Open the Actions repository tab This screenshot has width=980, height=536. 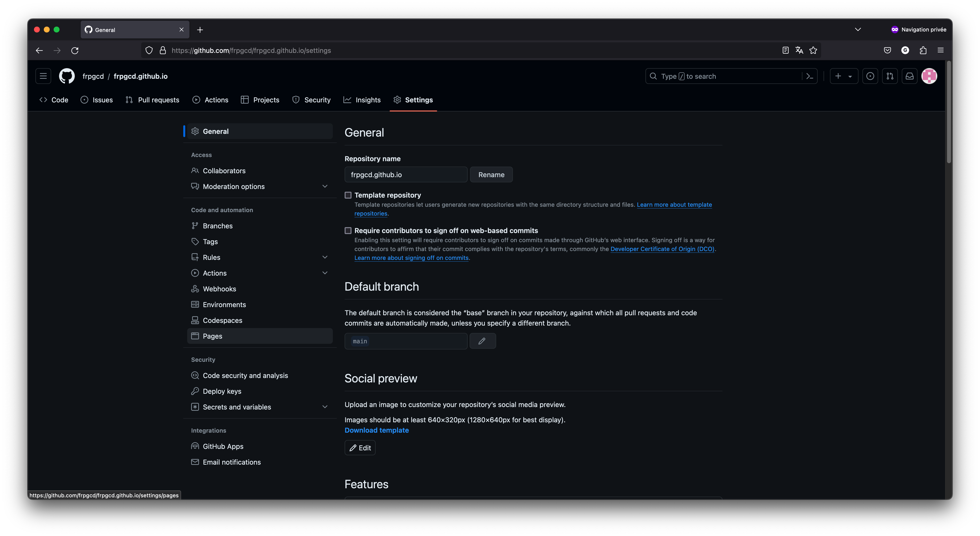pyautogui.click(x=210, y=100)
